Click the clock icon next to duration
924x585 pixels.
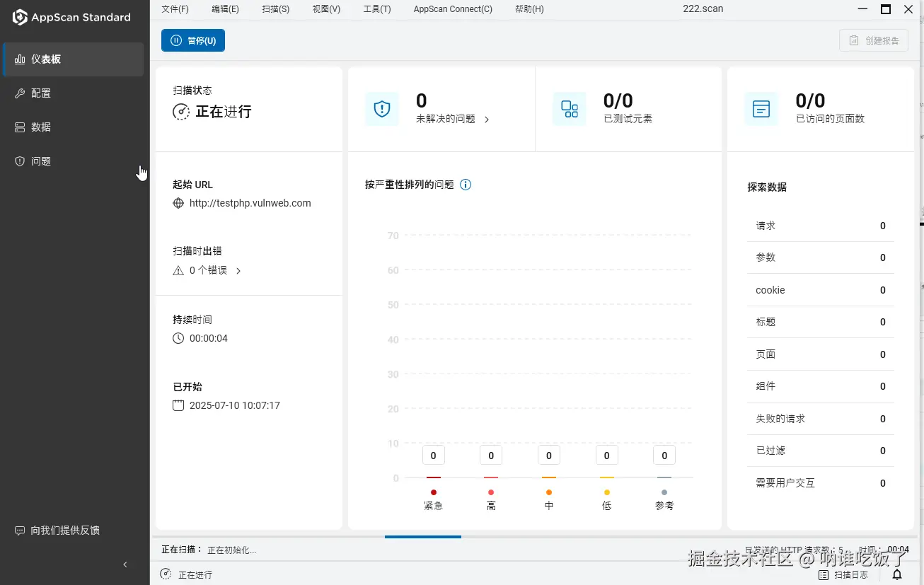(178, 338)
